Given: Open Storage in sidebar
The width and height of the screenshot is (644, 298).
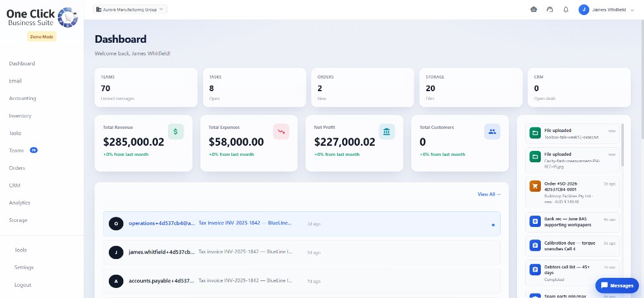Looking at the screenshot, I should pyautogui.click(x=18, y=220).
